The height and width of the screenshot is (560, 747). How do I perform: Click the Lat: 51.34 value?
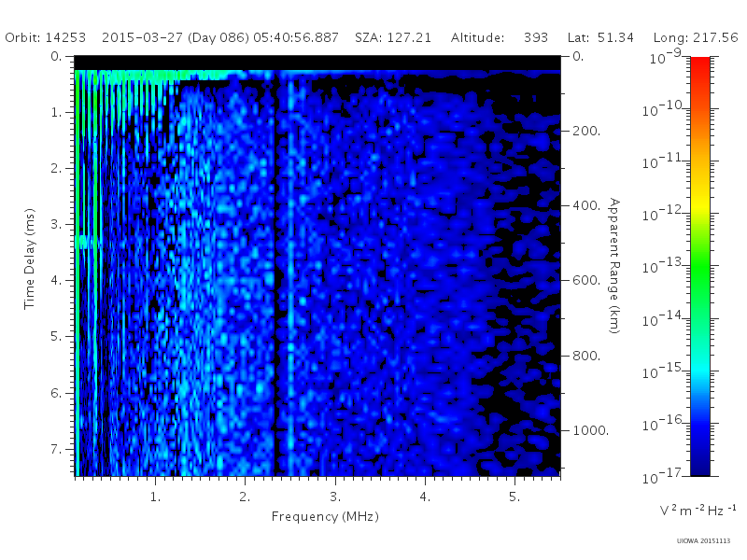pos(600,37)
